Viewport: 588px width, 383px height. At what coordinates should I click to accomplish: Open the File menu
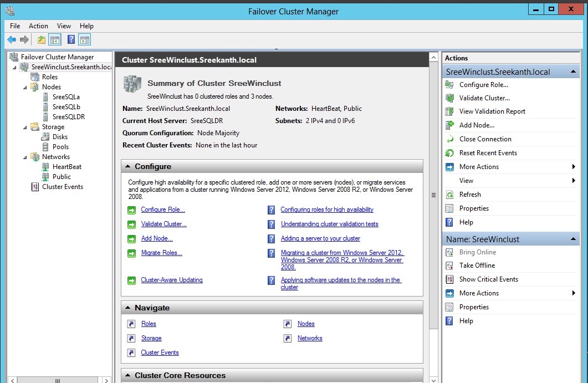(x=15, y=26)
